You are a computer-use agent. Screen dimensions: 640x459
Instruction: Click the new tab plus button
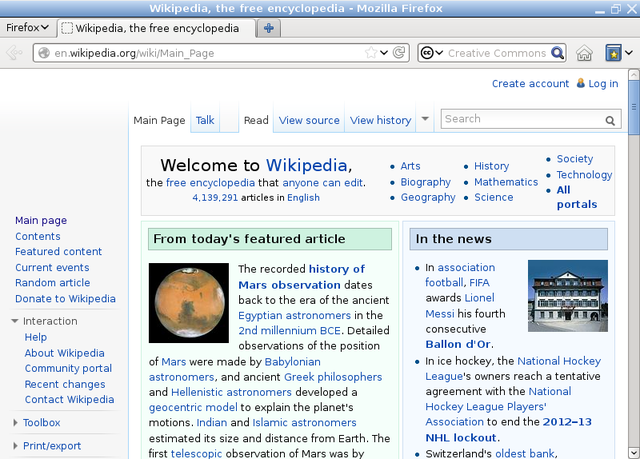coord(270,28)
